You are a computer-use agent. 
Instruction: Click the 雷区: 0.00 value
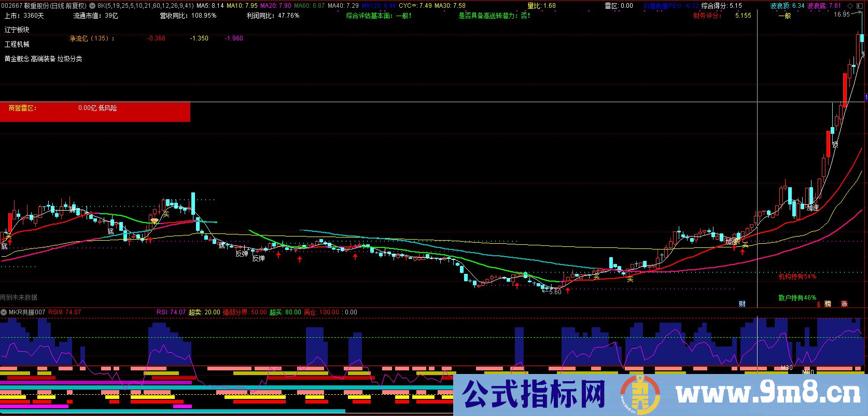pos(619,6)
